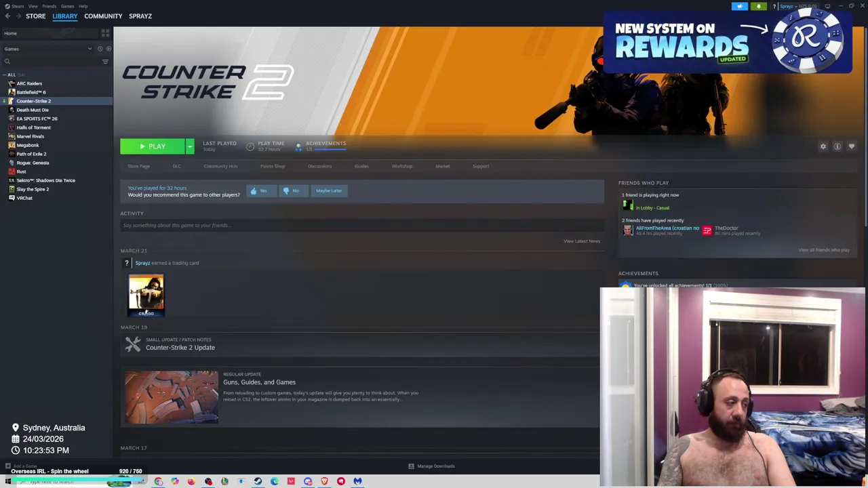
Task: Collapse the ALL games category
Action: tap(5, 75)
